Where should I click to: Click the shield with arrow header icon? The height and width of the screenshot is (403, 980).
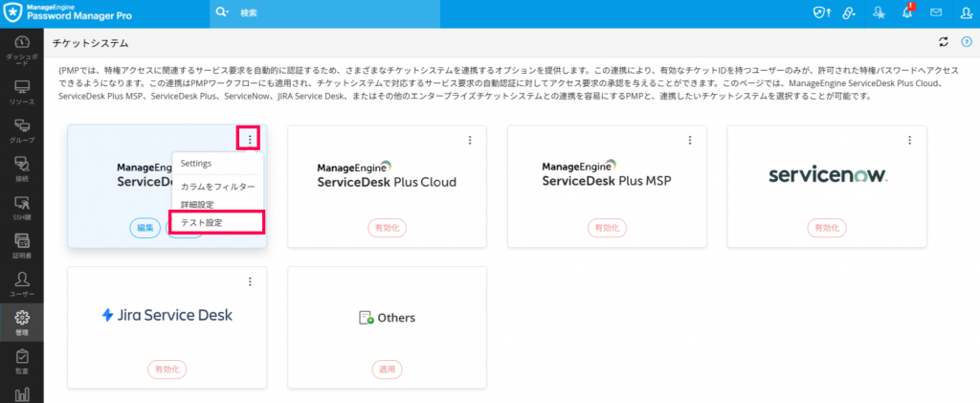821,12
